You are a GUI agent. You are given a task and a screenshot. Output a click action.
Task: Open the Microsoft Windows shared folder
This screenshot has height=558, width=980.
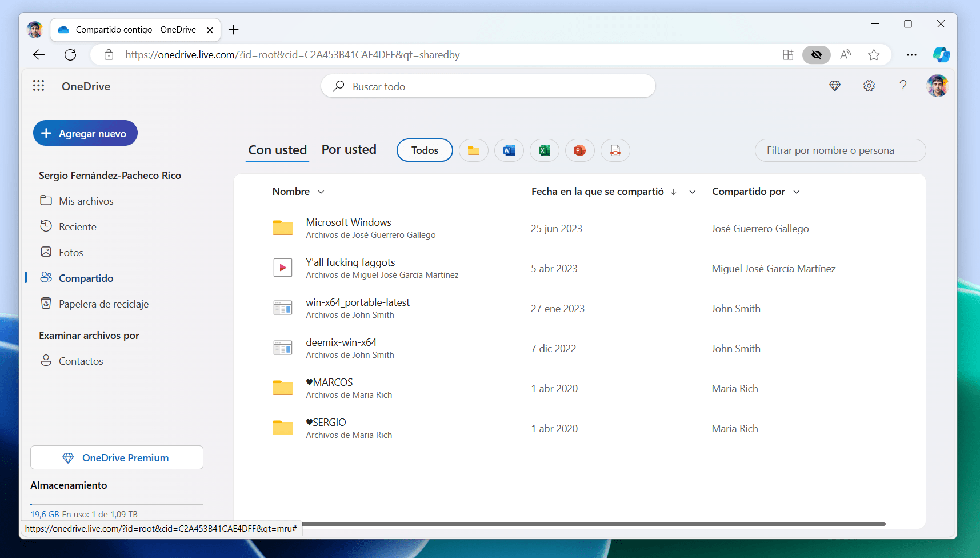[x=349, y=222]
